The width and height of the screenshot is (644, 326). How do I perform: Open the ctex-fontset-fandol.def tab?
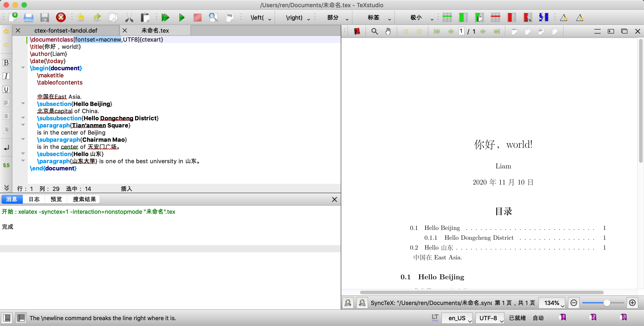tap(66, 30)
